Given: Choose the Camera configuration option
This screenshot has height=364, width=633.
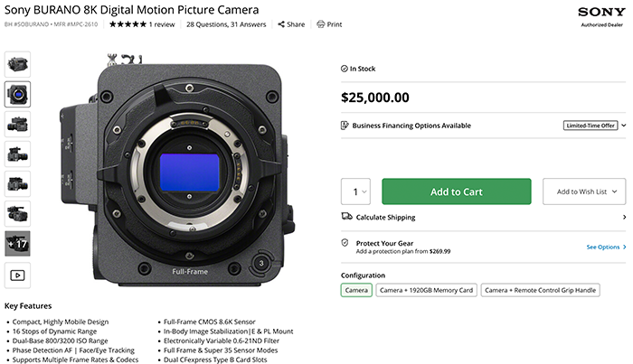Looking at the screenshot, I should coord(356,290).
